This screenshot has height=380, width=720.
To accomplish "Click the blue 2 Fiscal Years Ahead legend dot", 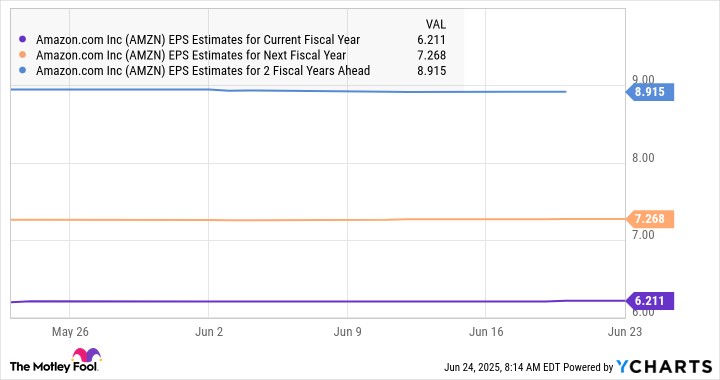I will (22, 71).
